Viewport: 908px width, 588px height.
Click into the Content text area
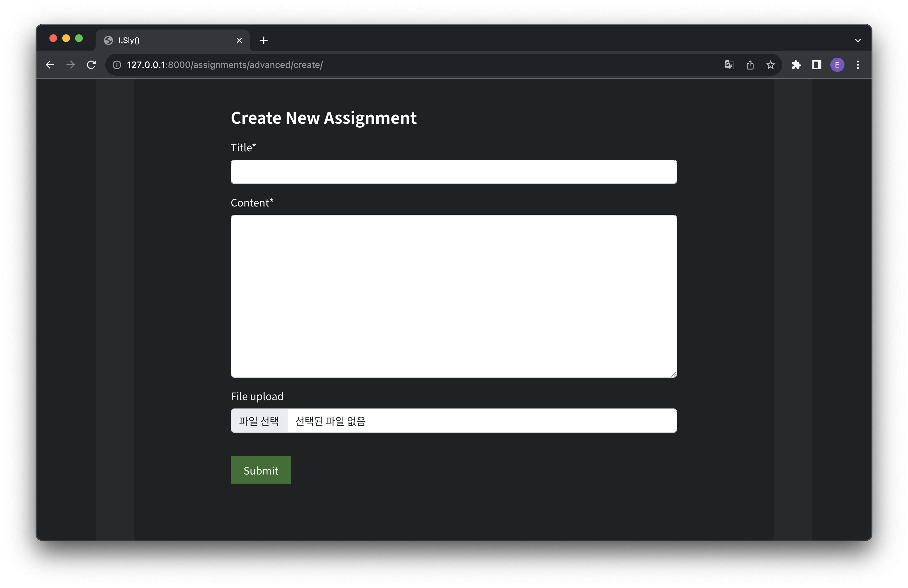coord(454,296)
